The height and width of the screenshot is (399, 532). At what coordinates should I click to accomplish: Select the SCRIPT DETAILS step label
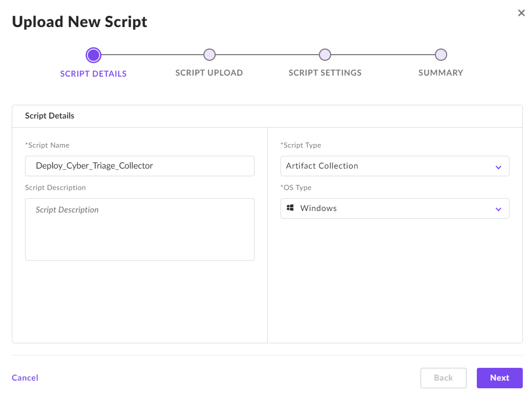pos(94,74)
